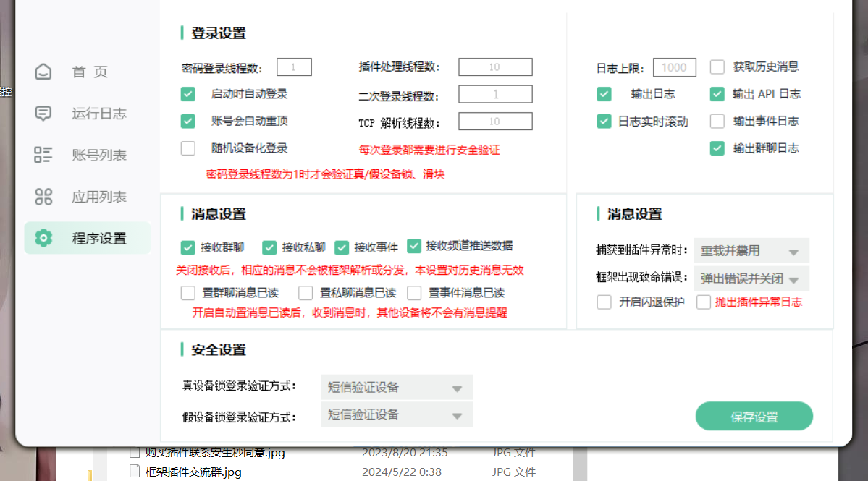Enable 置群聊消息已读
This screenshot has width=868, height=481.
pyautogui.click(x=187, y=293)
